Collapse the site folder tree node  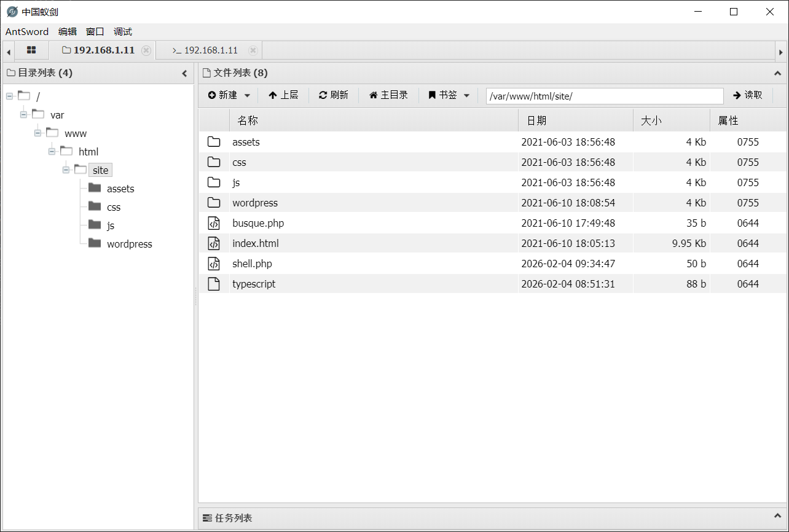tap(66, 170)
